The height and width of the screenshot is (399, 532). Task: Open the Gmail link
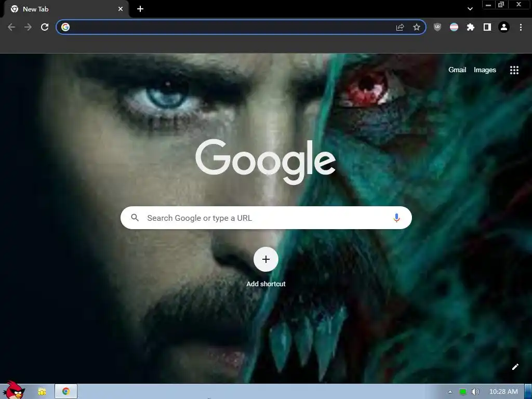pyautogui.click(x=457, y=70)
